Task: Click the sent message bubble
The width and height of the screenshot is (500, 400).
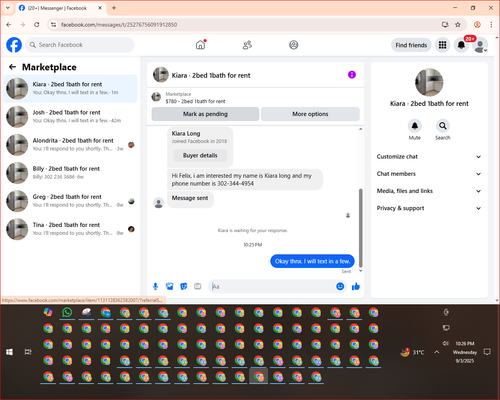Action: 312,261
